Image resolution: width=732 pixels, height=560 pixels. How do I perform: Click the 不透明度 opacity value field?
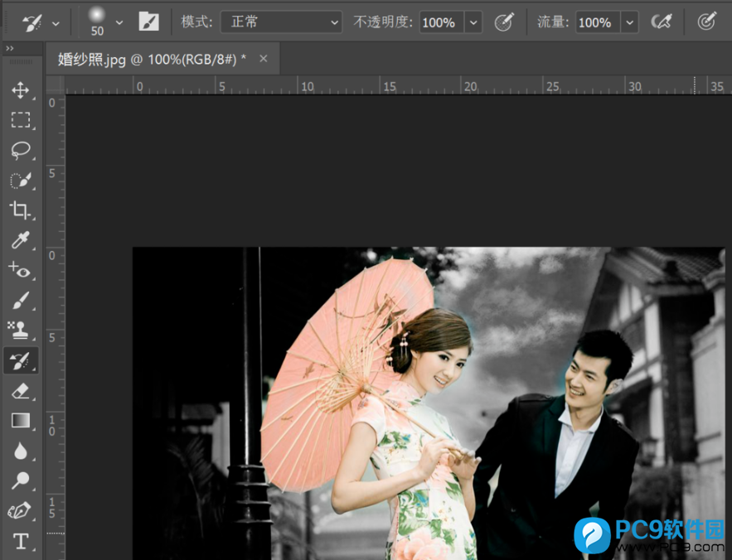(x=441, y=22)
